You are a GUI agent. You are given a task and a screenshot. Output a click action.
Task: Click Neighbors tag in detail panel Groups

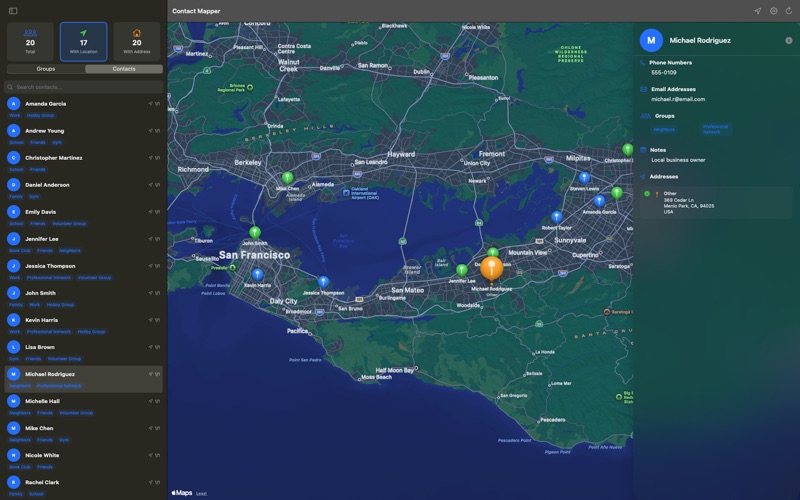(x=664, y=130)
